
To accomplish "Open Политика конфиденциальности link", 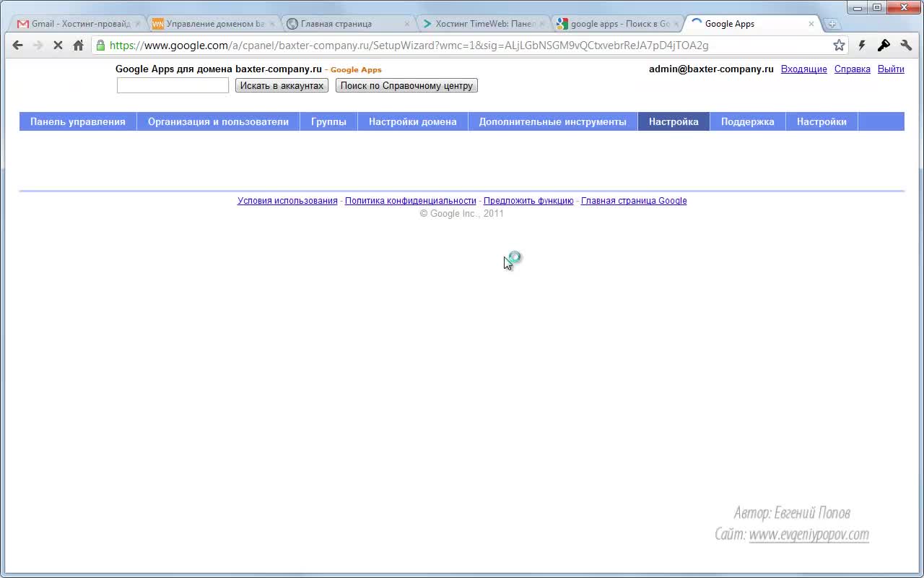I will 411,201.
